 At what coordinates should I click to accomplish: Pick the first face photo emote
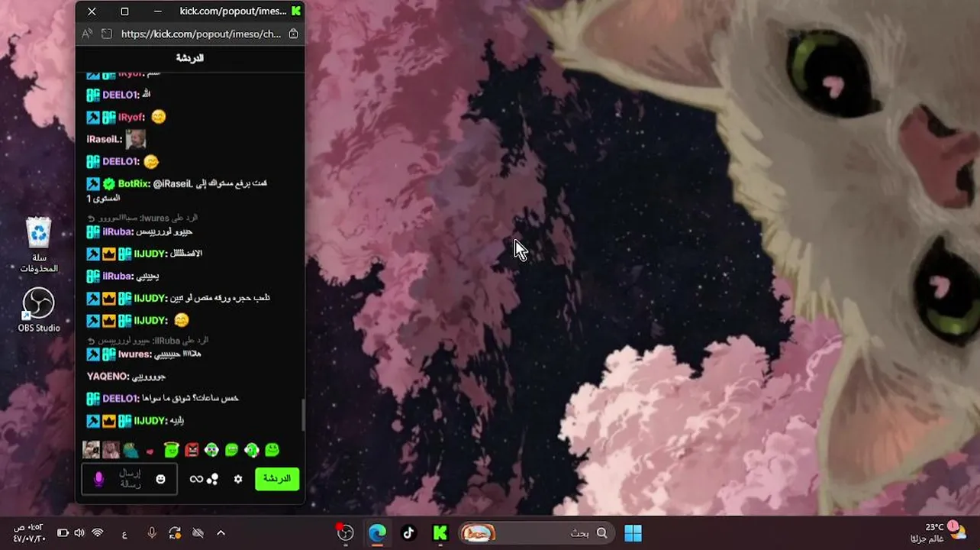point(91,450)
